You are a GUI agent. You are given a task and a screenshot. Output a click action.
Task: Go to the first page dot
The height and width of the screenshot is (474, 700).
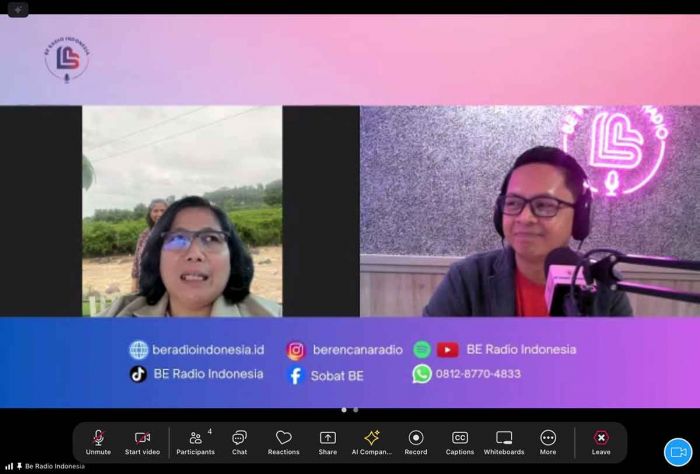coord(344,410)
